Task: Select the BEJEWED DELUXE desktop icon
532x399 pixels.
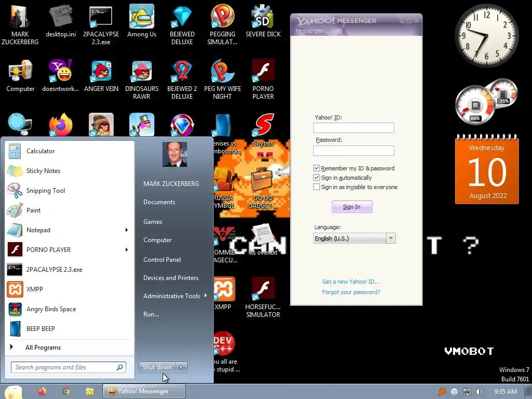Action: [182, 24]
